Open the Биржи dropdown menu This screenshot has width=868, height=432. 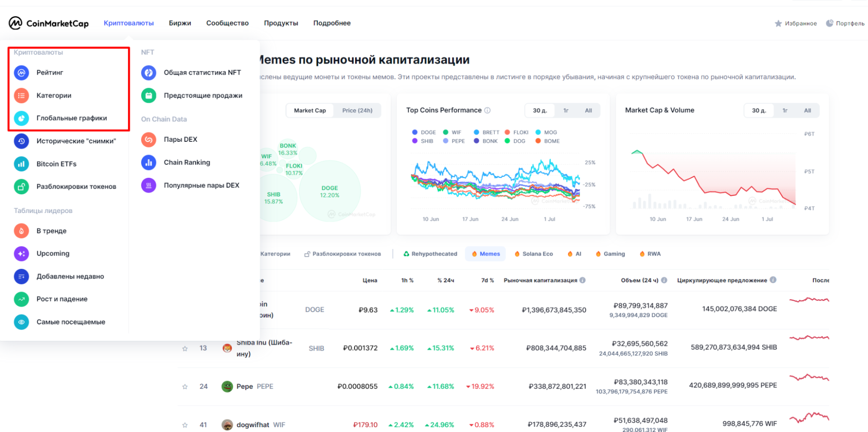[x=180, y=23]
